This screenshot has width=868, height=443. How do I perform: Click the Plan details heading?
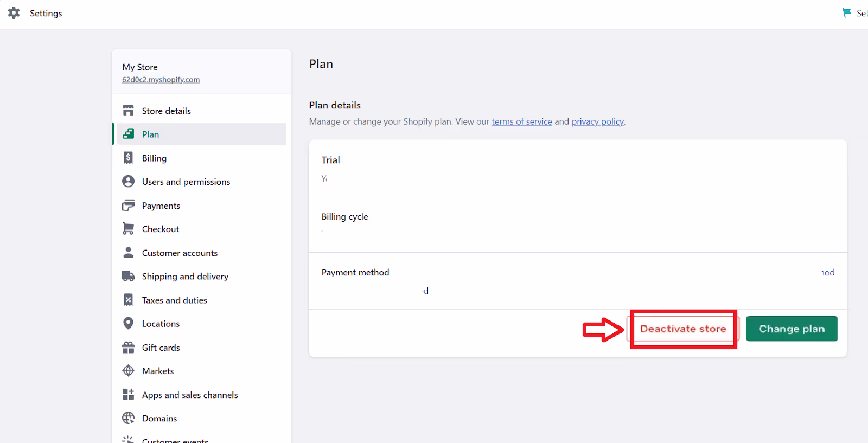pos(335,105)
